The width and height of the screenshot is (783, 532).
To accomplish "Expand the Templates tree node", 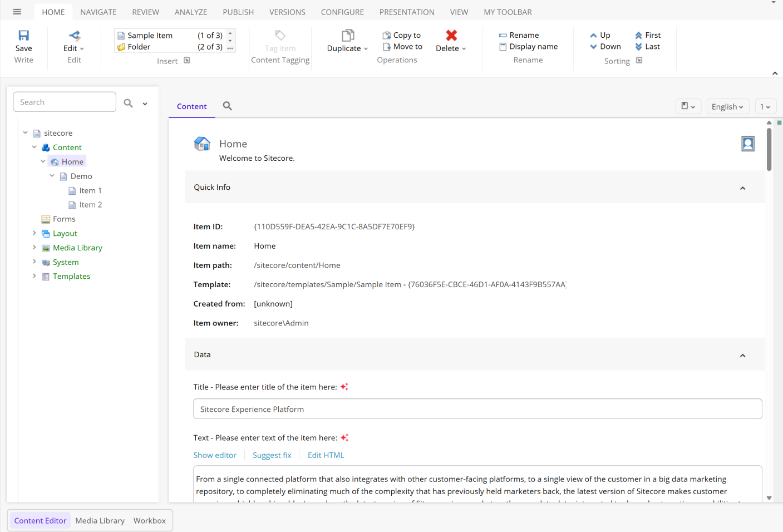I will pos(34,275).
